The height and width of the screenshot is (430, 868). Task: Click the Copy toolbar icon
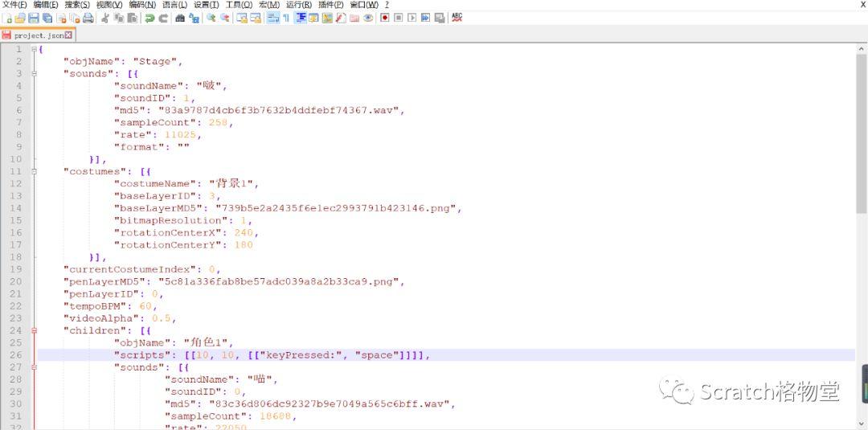point(119,18)
